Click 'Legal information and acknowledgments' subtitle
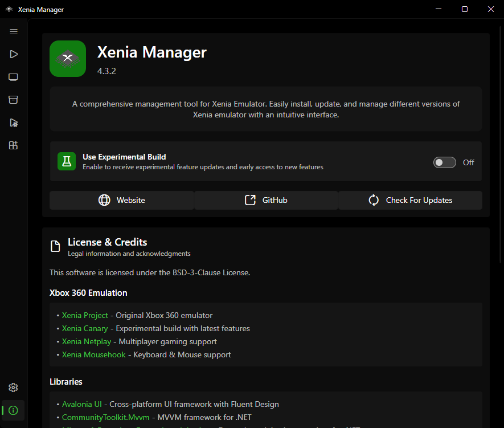504x428 pixels. [x=129, y=254]
